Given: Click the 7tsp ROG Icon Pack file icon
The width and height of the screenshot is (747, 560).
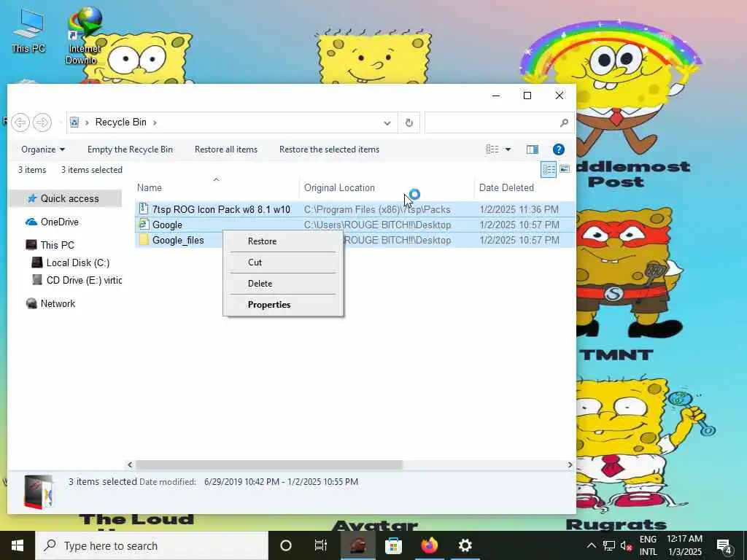Looking at the screenshot, I should tap(144, 209).
